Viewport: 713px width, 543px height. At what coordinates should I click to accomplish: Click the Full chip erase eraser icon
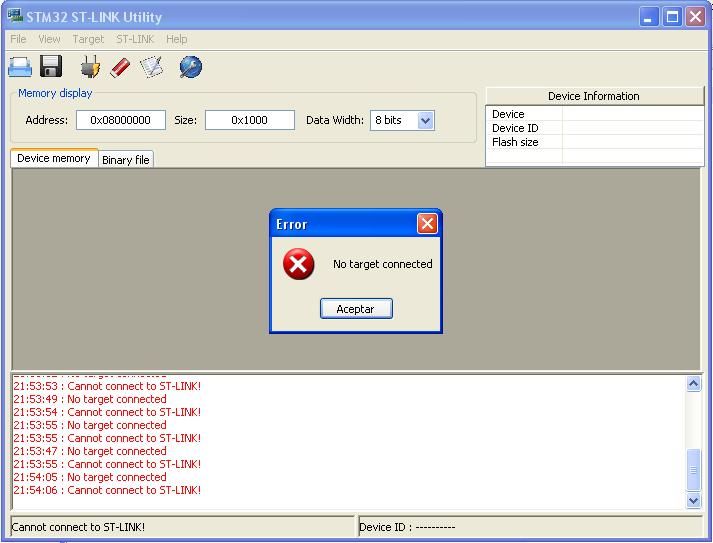[x=121, y=68]
